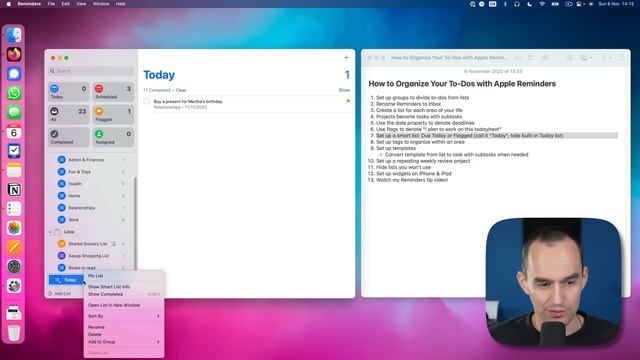Open the Completed smart list tile
The height and width of the screenshot is (360, 640).
pyautogui.click(x=68, y=137)
